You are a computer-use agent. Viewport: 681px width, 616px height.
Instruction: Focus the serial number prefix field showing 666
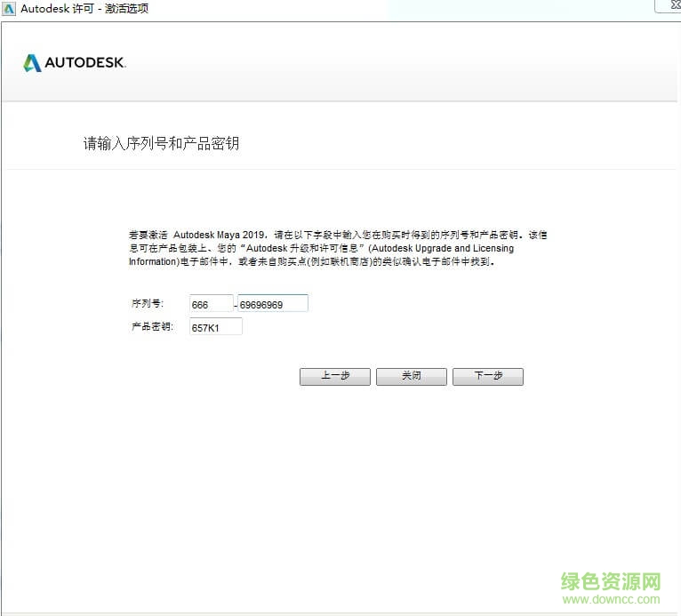coord(211,304)
